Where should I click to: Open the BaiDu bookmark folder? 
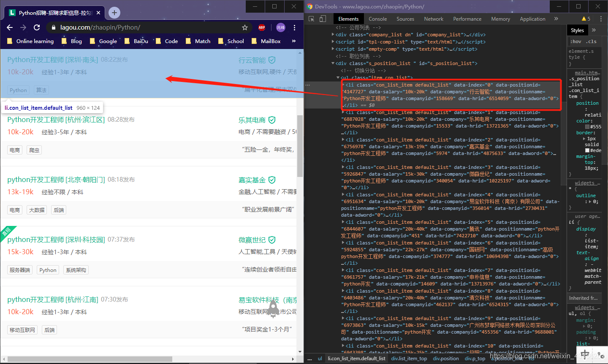(x=136, y=41)
